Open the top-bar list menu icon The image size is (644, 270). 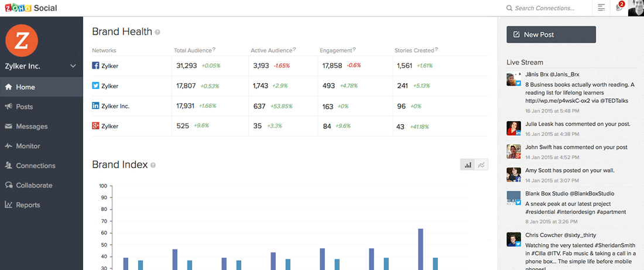[601, 8]
